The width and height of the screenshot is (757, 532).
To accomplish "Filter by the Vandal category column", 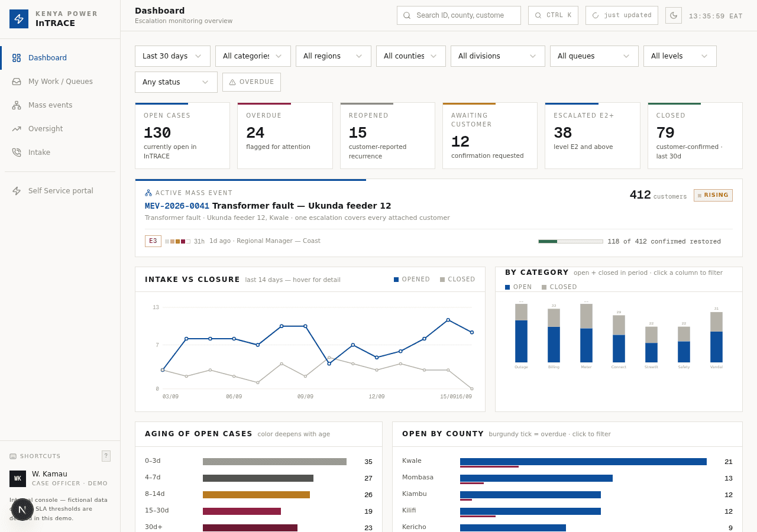I will 716,337.
